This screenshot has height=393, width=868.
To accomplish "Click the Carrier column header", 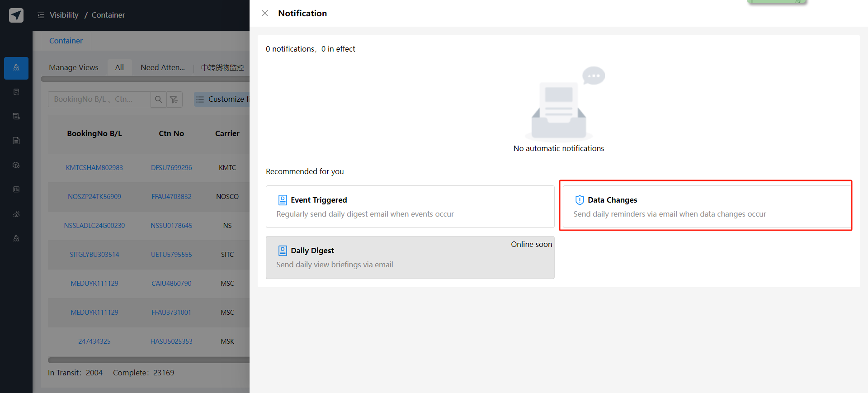I will [x=227, y=133].
